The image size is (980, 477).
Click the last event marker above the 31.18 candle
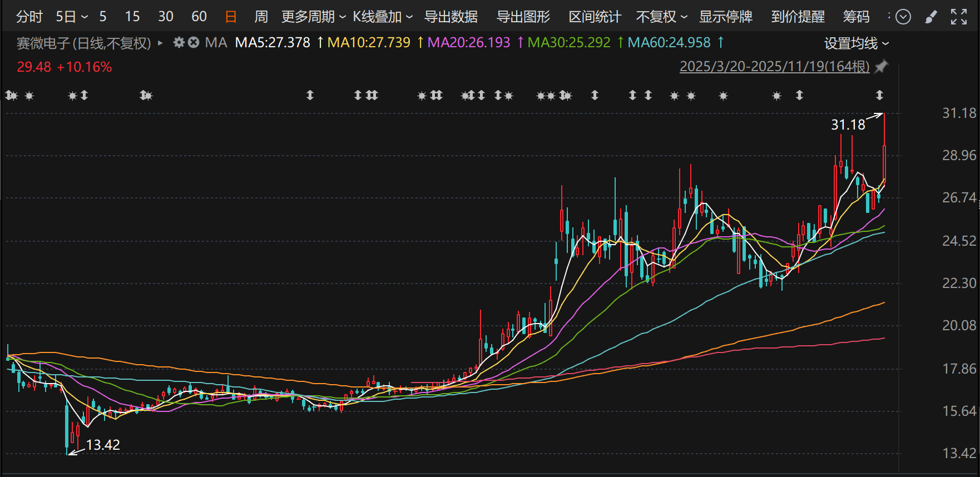tap(879, 96)
